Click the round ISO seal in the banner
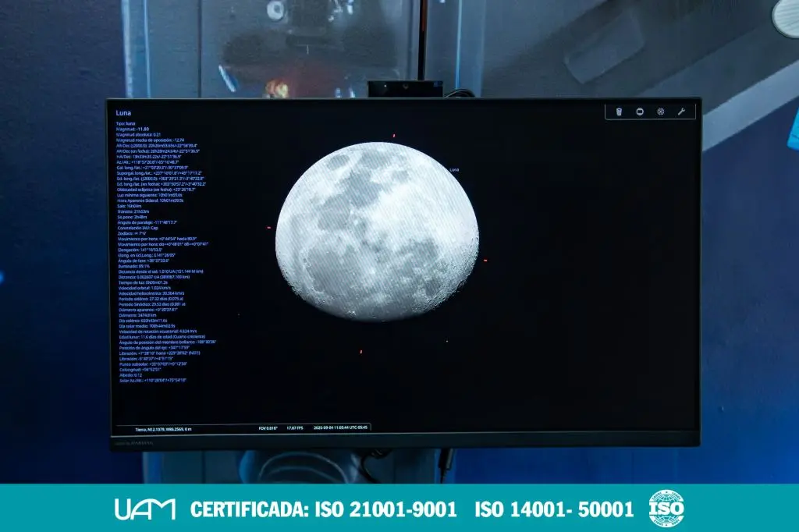 pyautogui.click(x=666, y=508)
